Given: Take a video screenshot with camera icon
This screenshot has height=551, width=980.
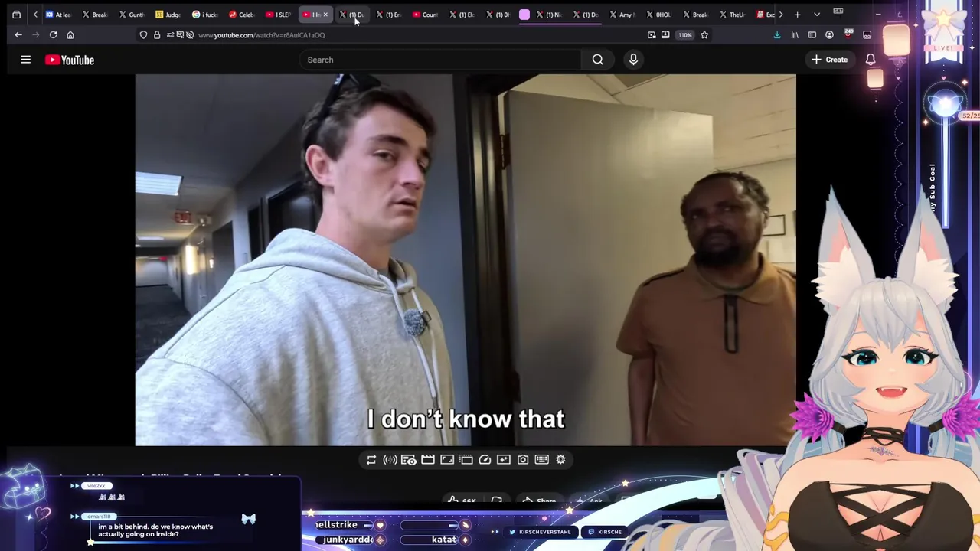Looking at the screenshot, I should coord(523,460).
